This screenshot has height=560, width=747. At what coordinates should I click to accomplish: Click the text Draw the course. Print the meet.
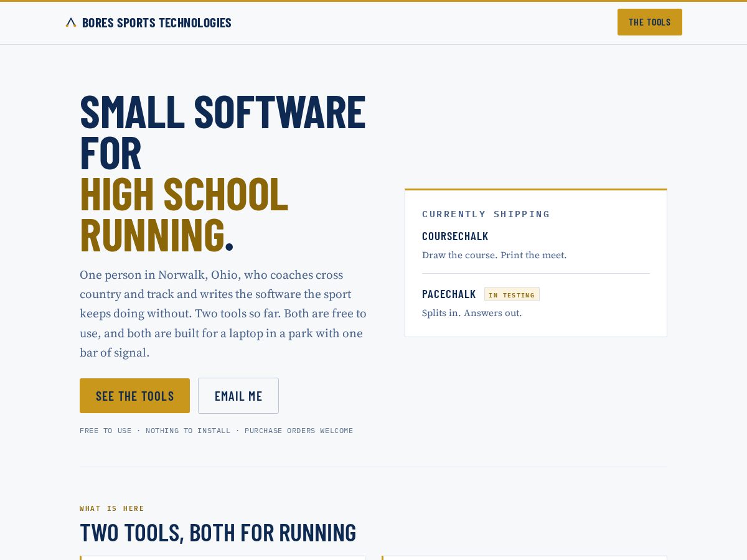tap(494, 255)
